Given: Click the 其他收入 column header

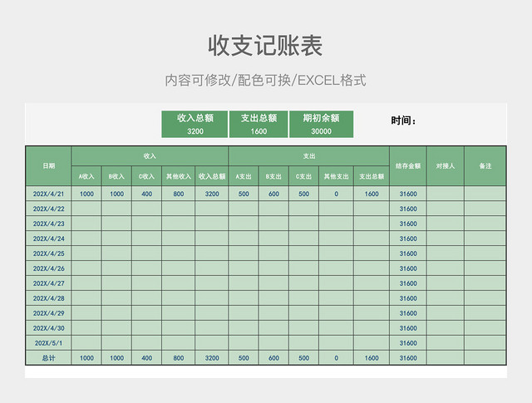Looking at the screenshot, I should (x=179, y=176).
